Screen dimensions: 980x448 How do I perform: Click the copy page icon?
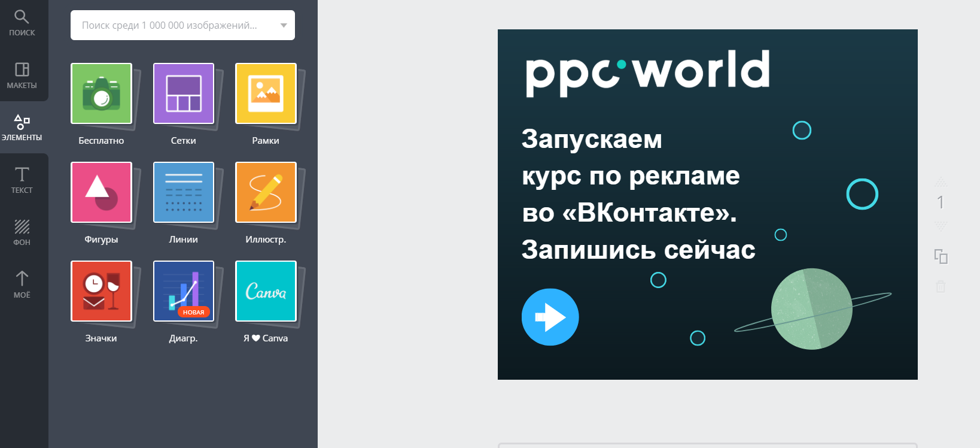(941, 257)
